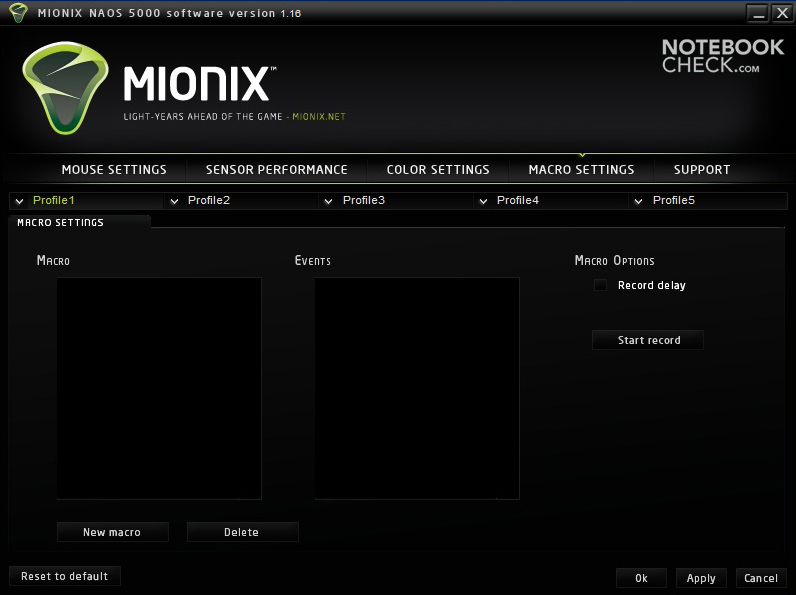Enable the Record delay checkbox
Viewport: 796px width, 595px height.
tap(600, 285)
